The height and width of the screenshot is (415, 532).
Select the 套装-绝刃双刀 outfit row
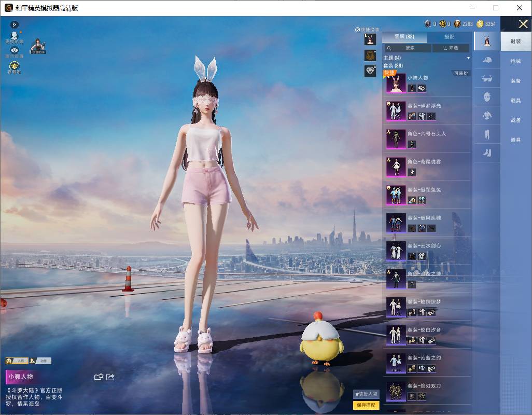pyautogui.click(x=427, y=391)
